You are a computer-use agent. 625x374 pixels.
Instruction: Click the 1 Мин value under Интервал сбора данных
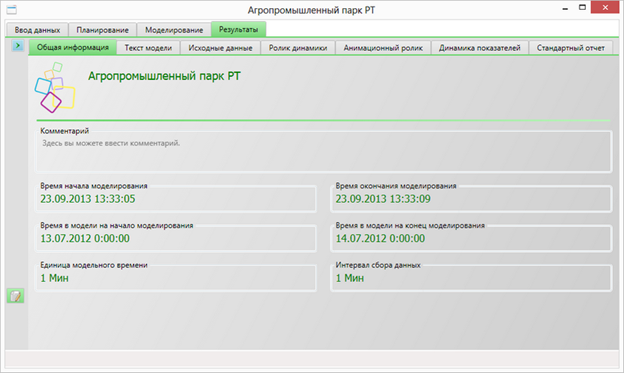coord(350,278)
